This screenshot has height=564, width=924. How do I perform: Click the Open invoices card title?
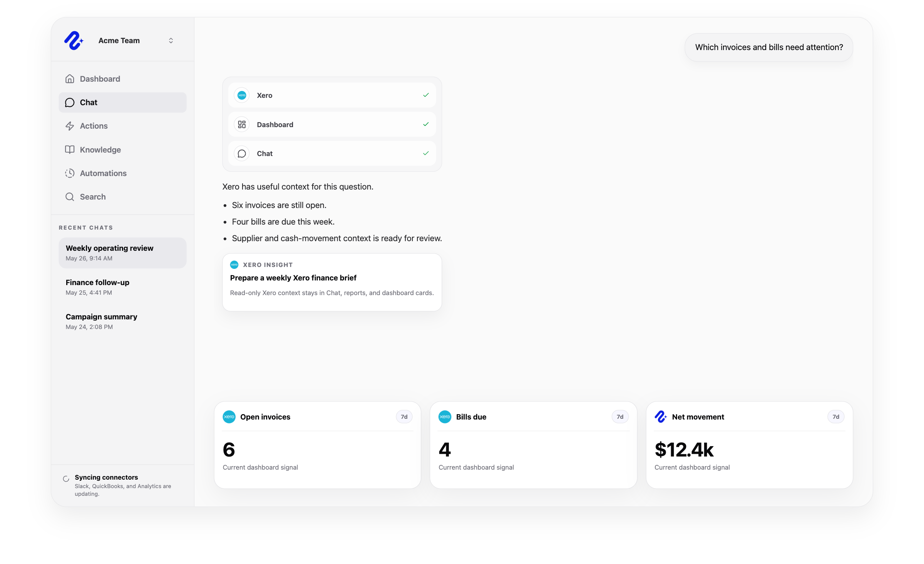point(265,417)
